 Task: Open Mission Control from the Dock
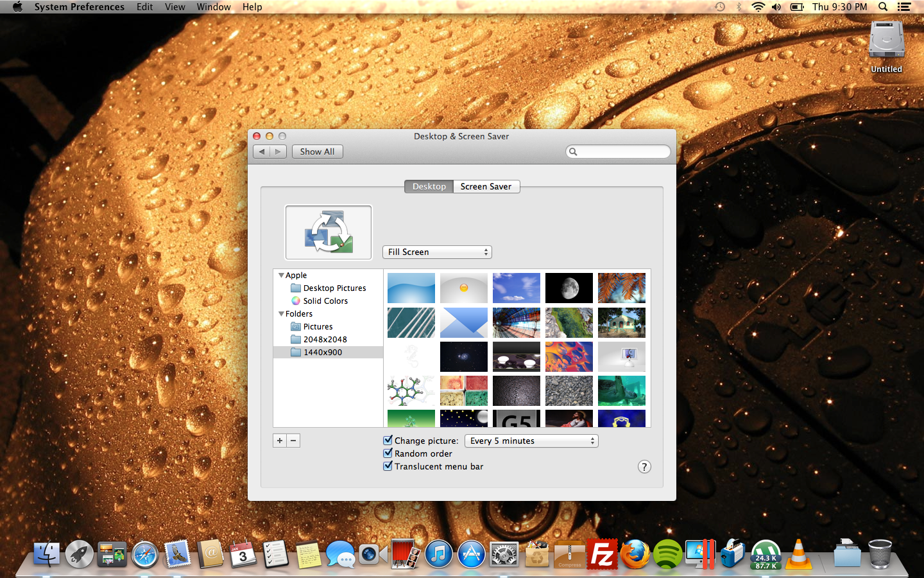(112, 554)
